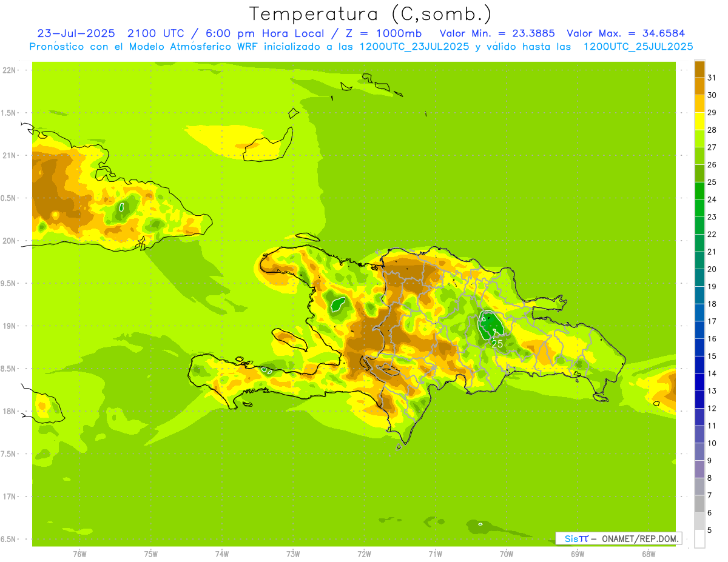Click the "76W" longitude axis label
Viewport: 728px width, 562px height.
[x=79, y=554]
